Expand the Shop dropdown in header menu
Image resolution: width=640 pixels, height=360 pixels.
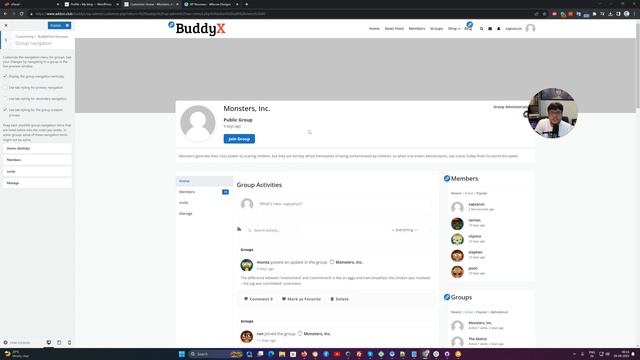coord(453,29)
